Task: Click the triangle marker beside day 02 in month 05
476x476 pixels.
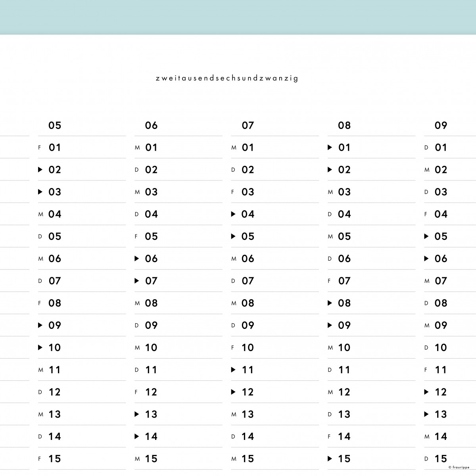Action: 40,170
